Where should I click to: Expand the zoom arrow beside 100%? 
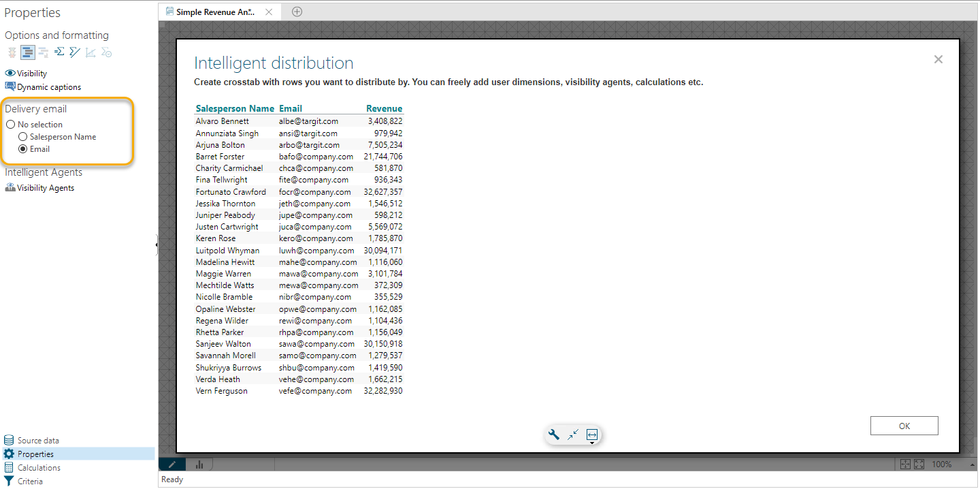[972, 464]
